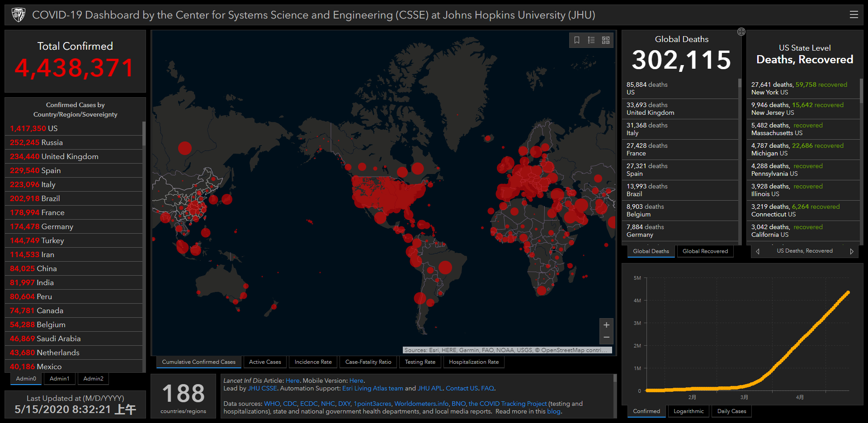Viewport: 868px width, 423px height.
Task: Zoom in on the map
Action: pyautogui.click(x=606, y=325)
